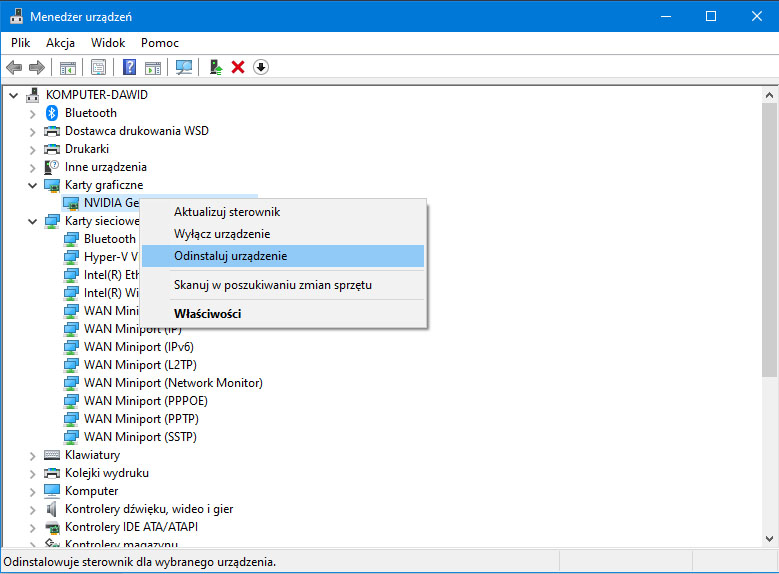Collapse the KOMPUTER-DAWID root node
Viewport: 779px width, 574px height.
pyautogui.click(x=13, y=95)
